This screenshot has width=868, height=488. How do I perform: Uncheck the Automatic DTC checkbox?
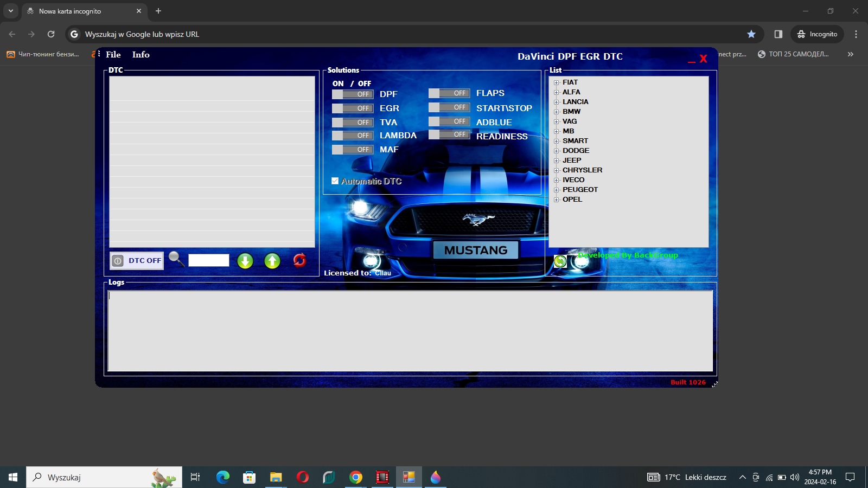point(335,181)
